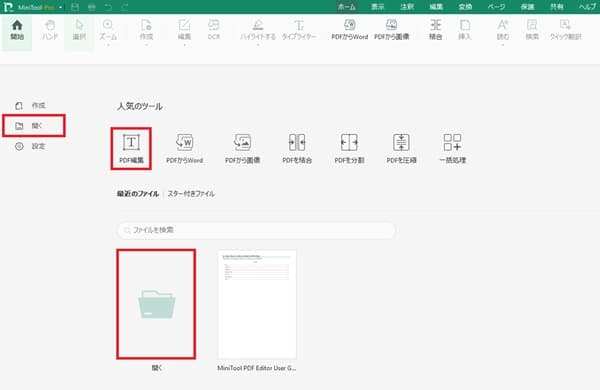Open PDF編集 under 人気のツール
This screenshot has width=600, height=390.
pyautogui.click(x=131, y=148)
